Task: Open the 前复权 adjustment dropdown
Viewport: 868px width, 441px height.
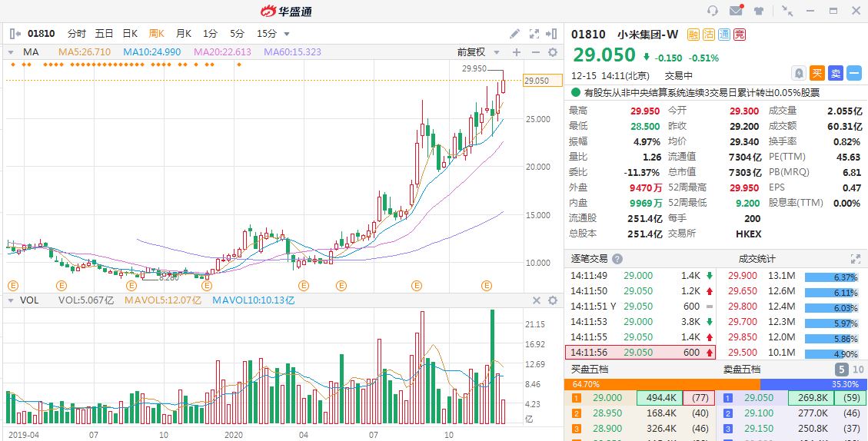Action: click(x=478, y=52)
